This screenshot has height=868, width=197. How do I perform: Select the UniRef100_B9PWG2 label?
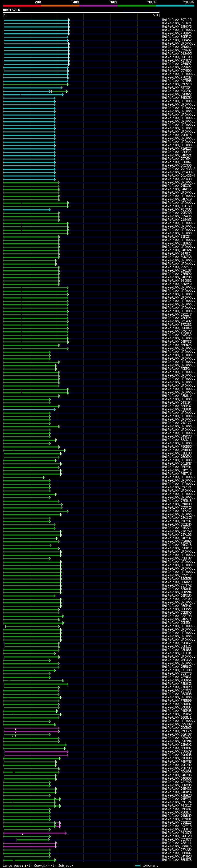(177, 643)
